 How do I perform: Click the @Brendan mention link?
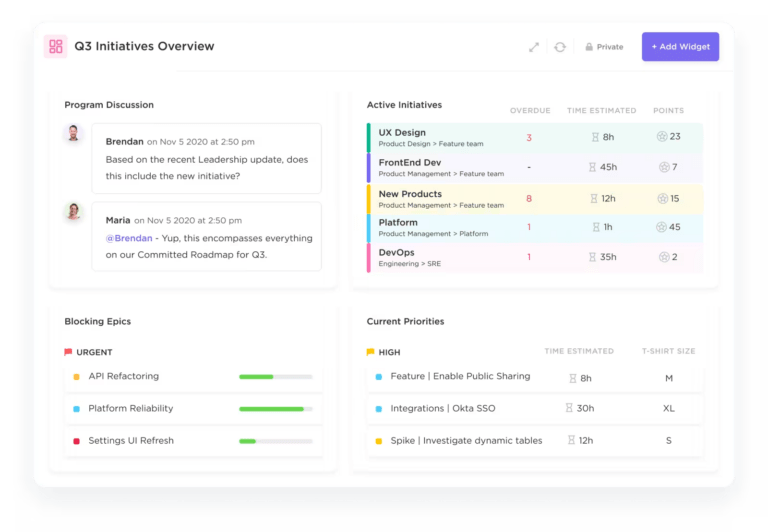[x=129, y=238]
